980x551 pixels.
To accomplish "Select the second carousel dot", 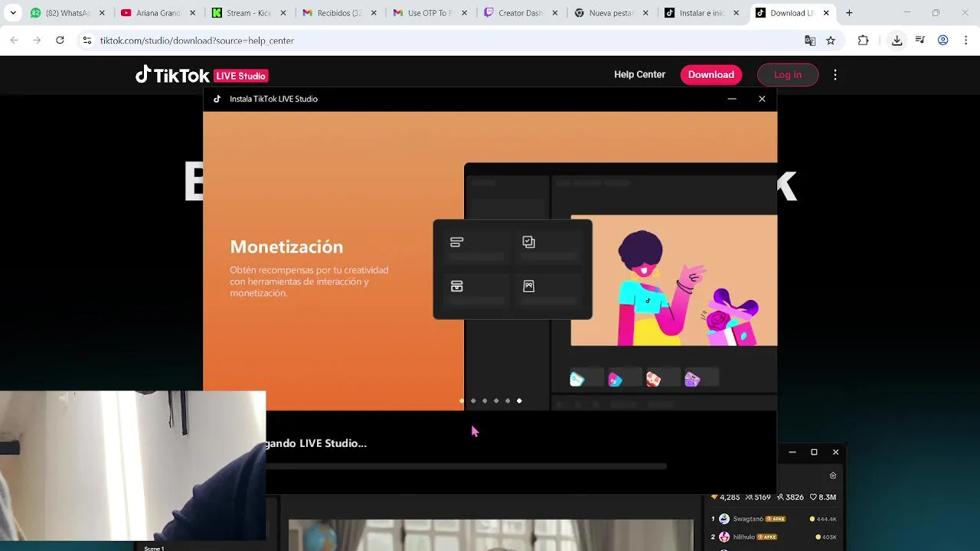I will (x=473, y=401).
